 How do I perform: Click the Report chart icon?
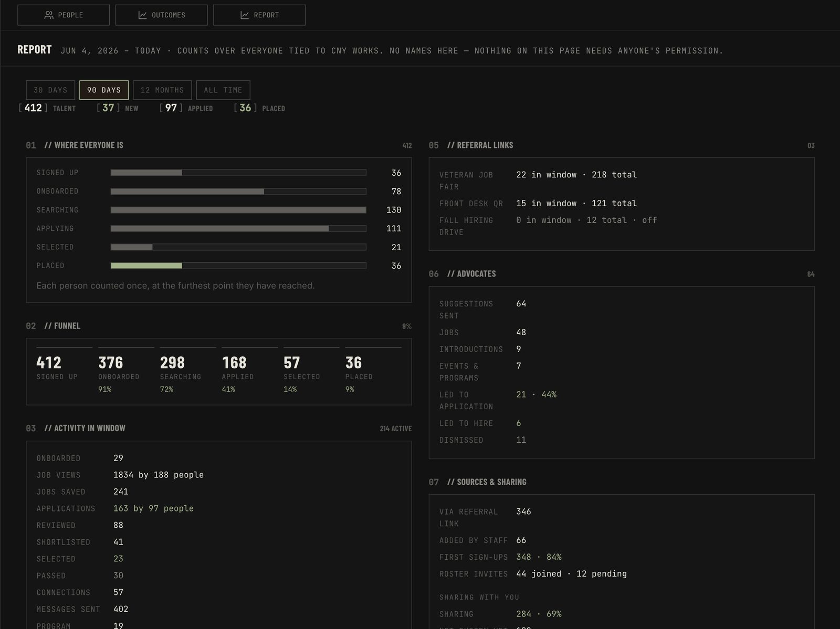pyautogui.click(x=245, y=15)
